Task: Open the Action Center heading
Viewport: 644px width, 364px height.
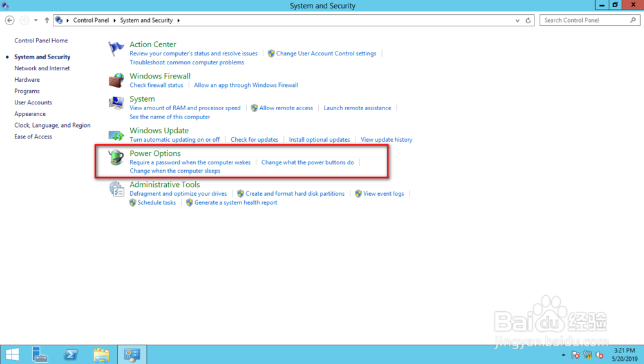Action: (x=153, y=44)
